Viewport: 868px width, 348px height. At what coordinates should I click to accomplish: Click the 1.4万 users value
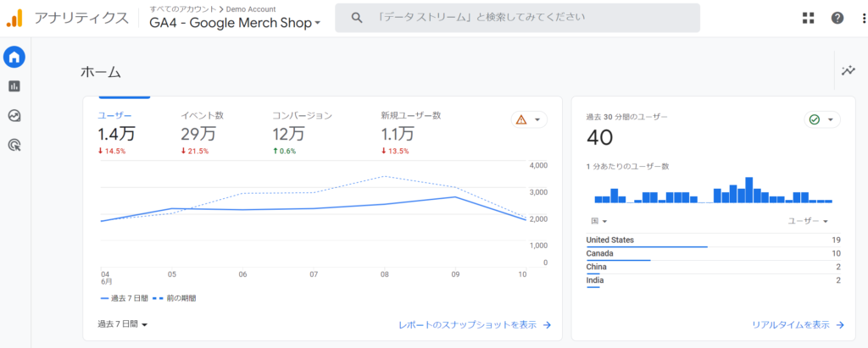click(x=117, y=133)
